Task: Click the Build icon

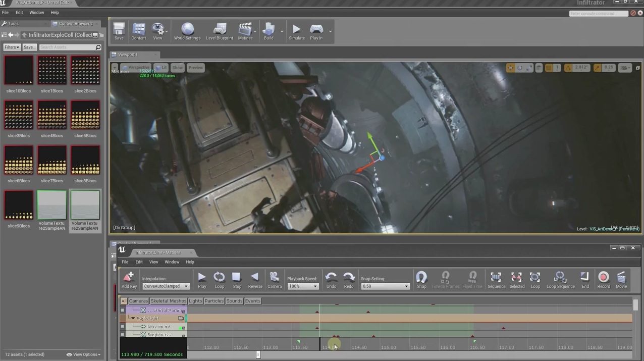Action: click(269, 31)
